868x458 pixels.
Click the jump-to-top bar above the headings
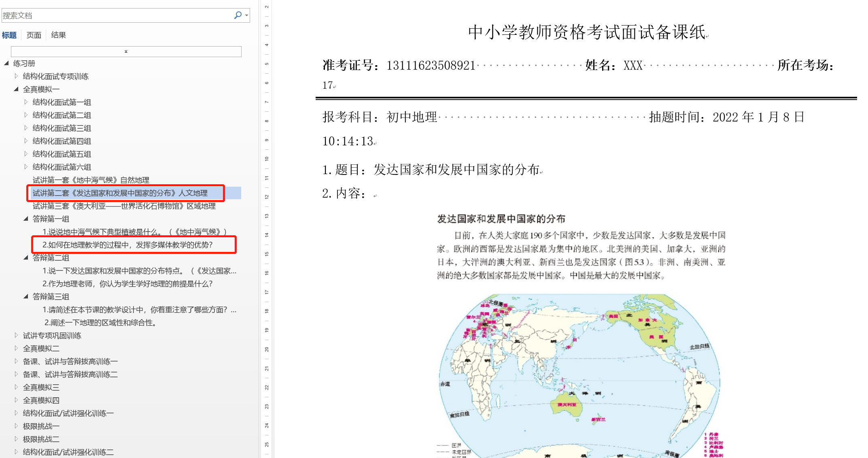click(x=126, y=51)
